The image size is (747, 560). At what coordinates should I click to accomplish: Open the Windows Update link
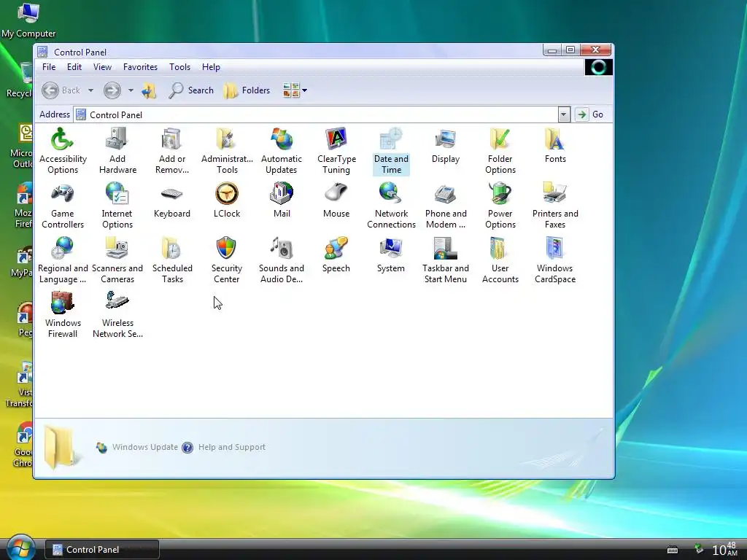(136, 447)
